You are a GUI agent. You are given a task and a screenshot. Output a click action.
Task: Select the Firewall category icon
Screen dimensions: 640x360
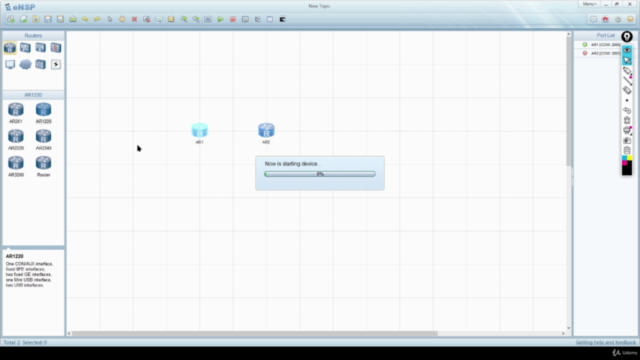(56, 48)
